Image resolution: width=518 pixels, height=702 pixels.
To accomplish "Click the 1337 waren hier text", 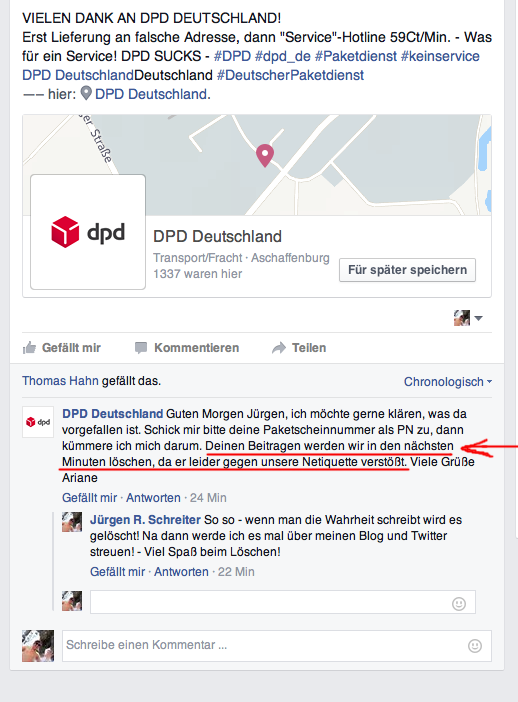I will pos(197,274).
